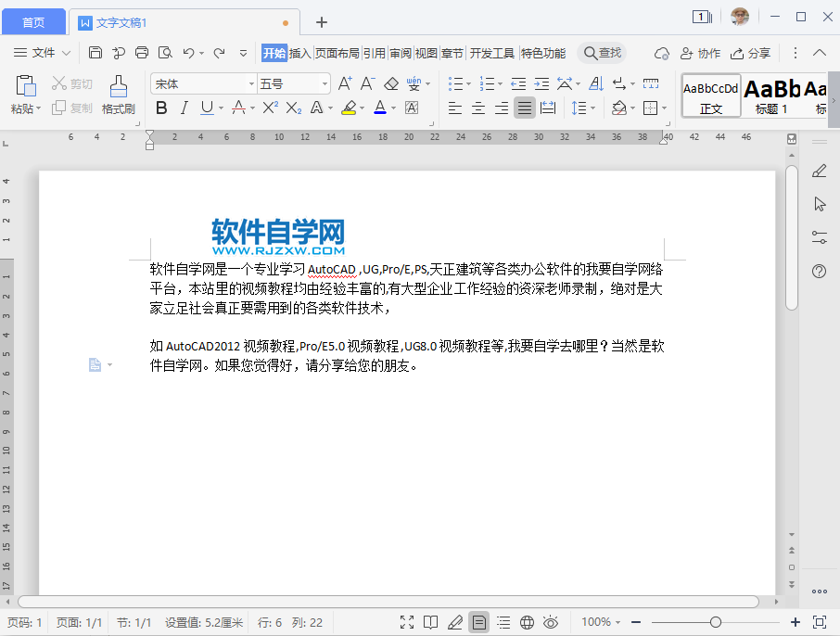Toggle italic formatting

click(185, 108)
